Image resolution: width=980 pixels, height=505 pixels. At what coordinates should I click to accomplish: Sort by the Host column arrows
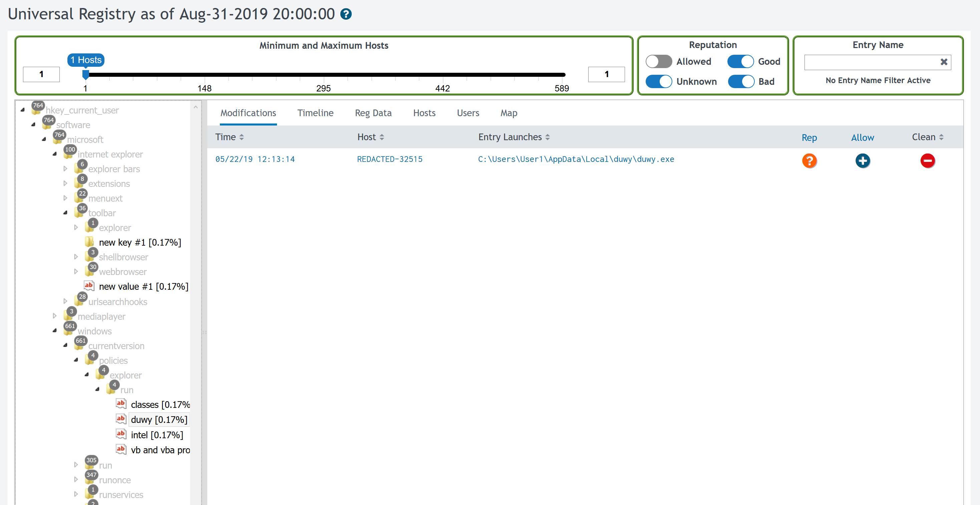tap(382, 137)
